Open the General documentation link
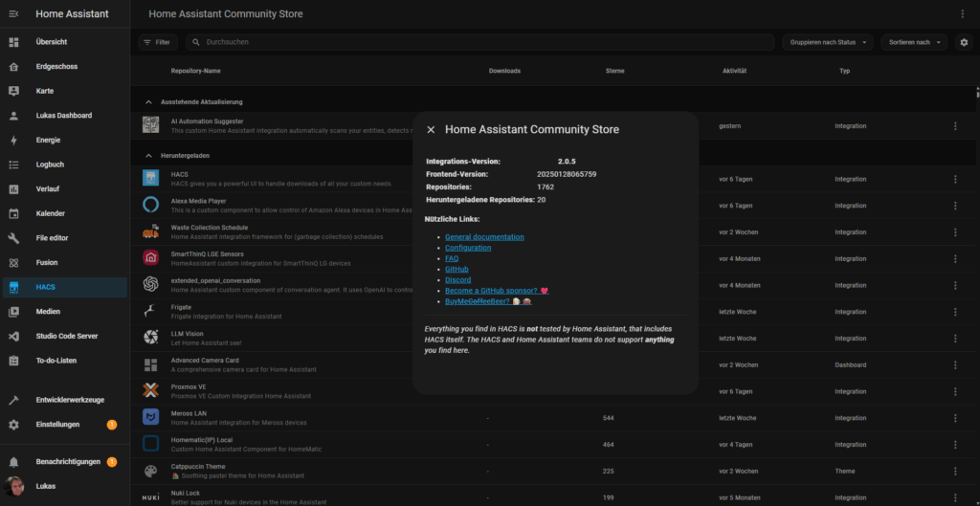The image size is (980, 506). 484,237
